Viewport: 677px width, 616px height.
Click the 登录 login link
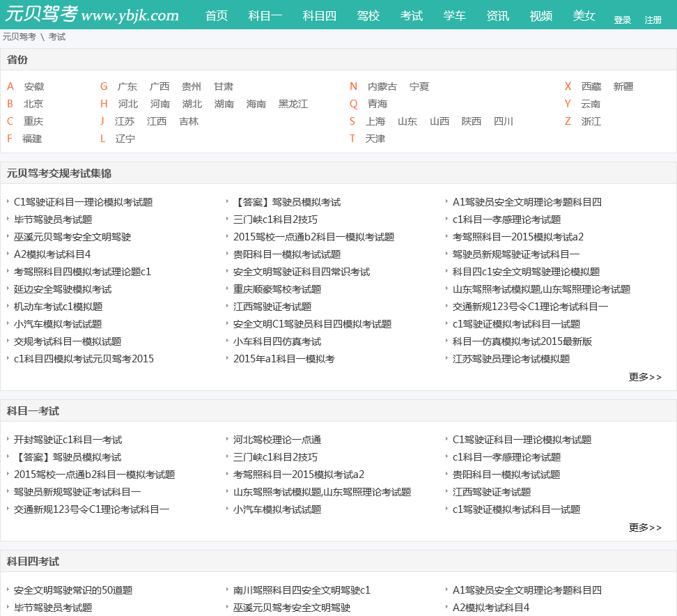(x=623, y=20)
